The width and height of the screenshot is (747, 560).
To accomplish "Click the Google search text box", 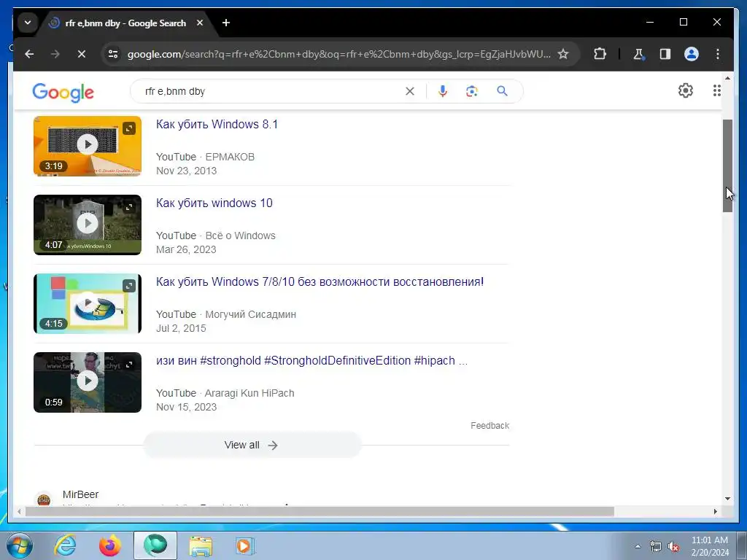I will pos(271,91).
